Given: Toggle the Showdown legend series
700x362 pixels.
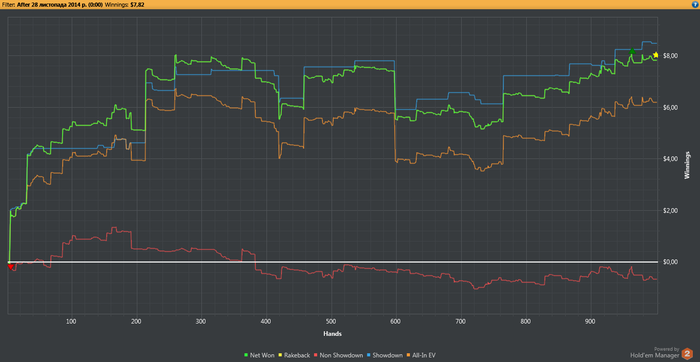Looking at the screenshot, I should (x=386, y=355).
